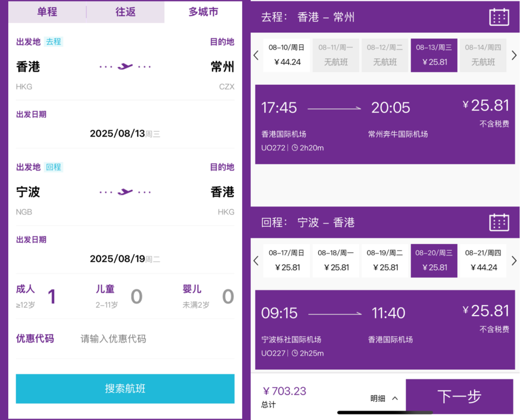
Task: Focus 请输入优惠代码 promo code field
Action: tap(114, 339)
